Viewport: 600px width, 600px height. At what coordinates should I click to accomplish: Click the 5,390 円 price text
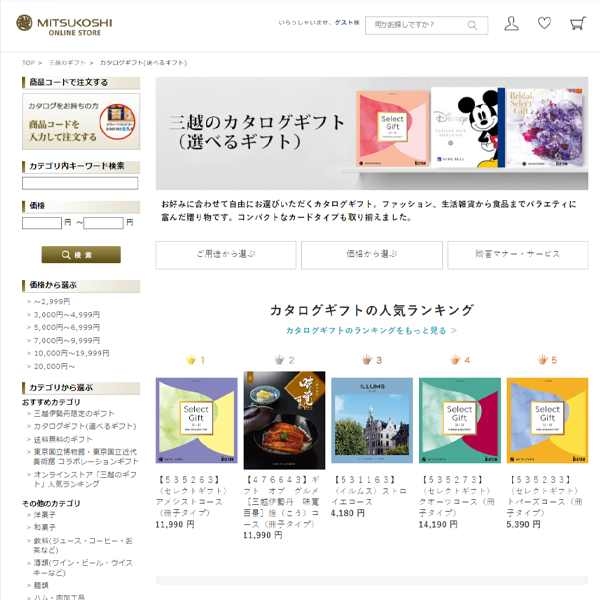coord(523,525)
